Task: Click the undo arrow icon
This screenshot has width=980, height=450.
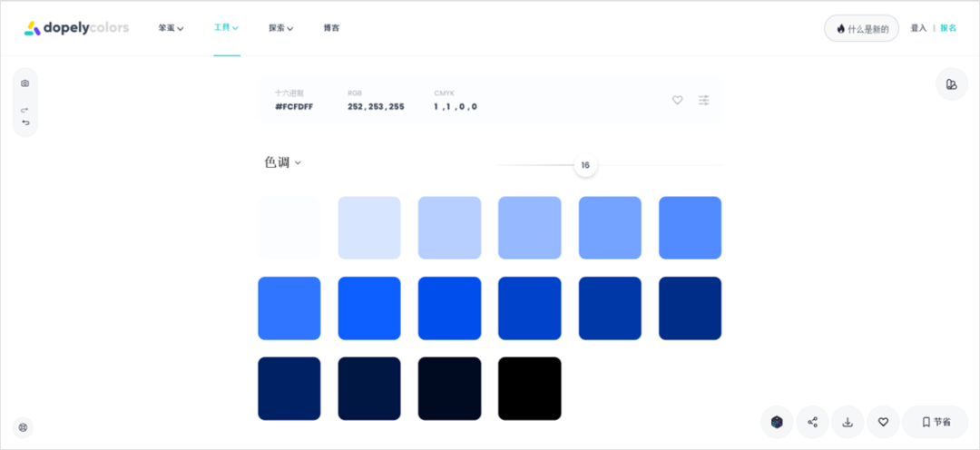Action: click(x=25, y=122)
